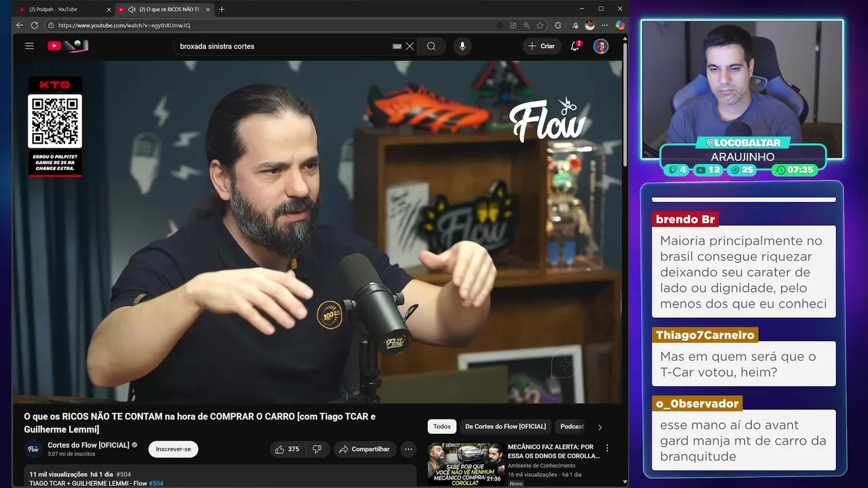Image resolution: width=868 pixels, height=488 pixels.
Task: Focus the browser address bar URL
Action: coord(124,25)
